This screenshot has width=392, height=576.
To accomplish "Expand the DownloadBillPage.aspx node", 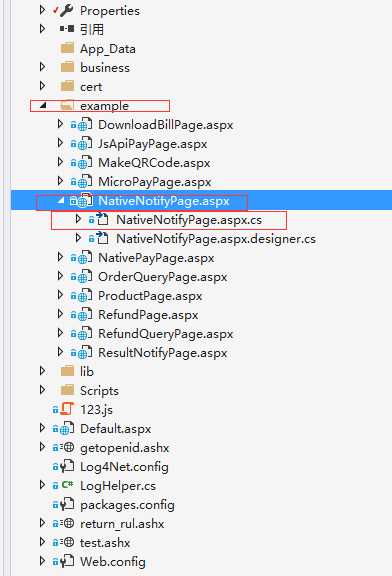I will click(x=60, y=124).
